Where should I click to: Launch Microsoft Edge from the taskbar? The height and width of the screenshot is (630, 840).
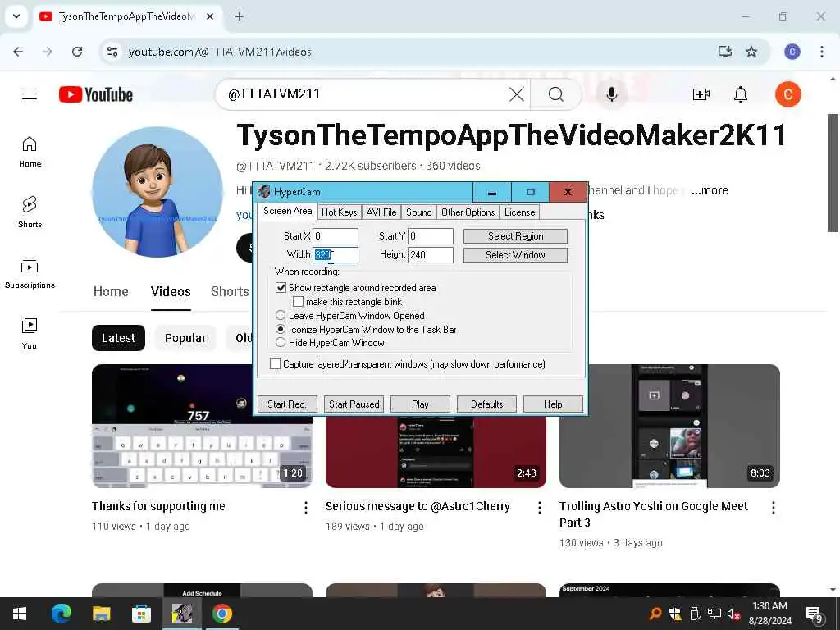point(61,614)
